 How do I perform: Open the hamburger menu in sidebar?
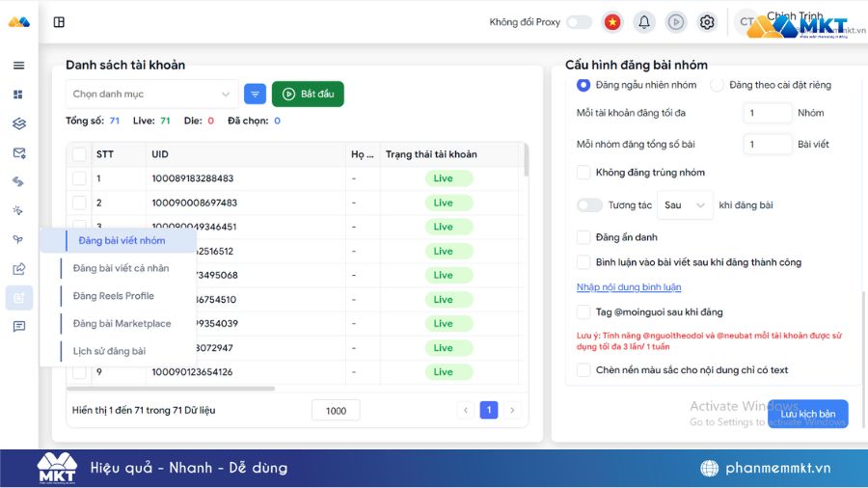[x=19, y=66]
